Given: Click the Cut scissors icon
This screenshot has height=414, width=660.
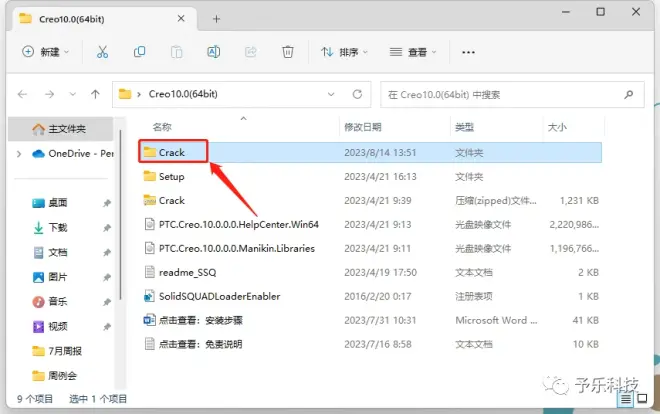Looking at the screenshot, I should point(102,52).
